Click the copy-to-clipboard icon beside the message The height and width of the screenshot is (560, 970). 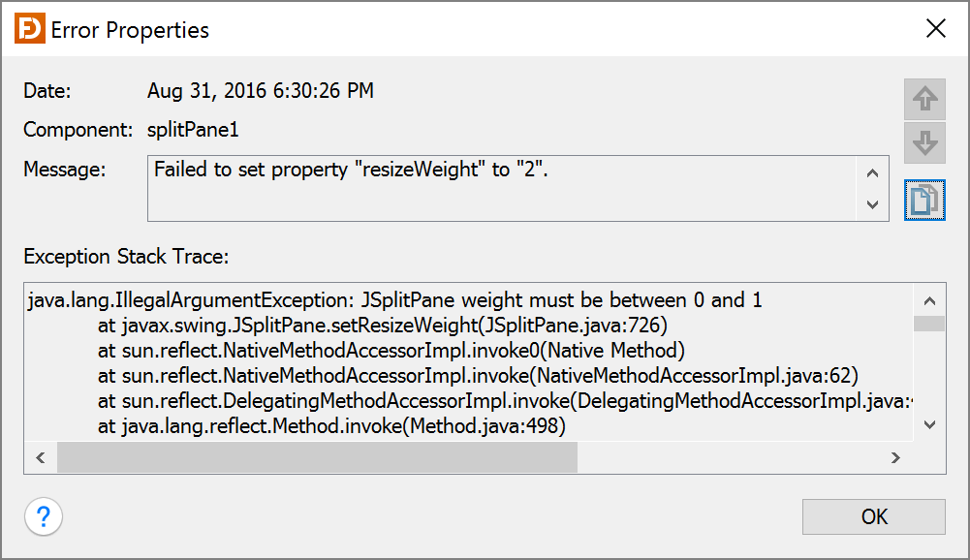point(924,199)
